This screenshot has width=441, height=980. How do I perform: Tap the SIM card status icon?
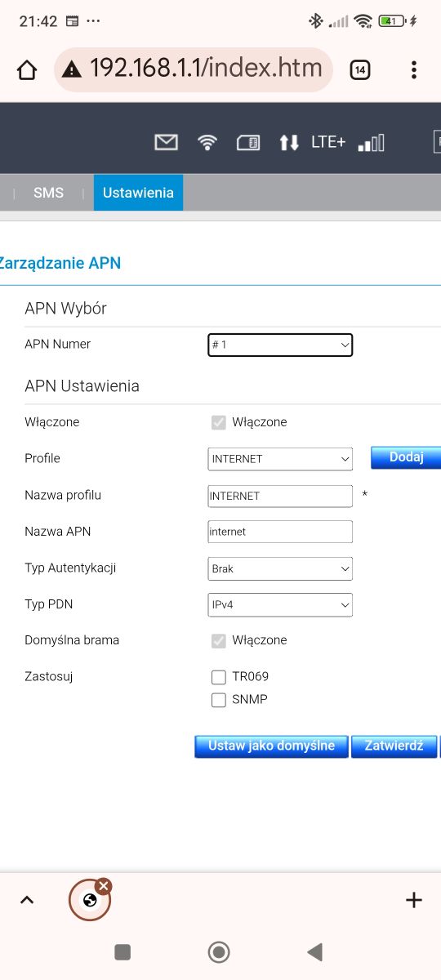248,143
